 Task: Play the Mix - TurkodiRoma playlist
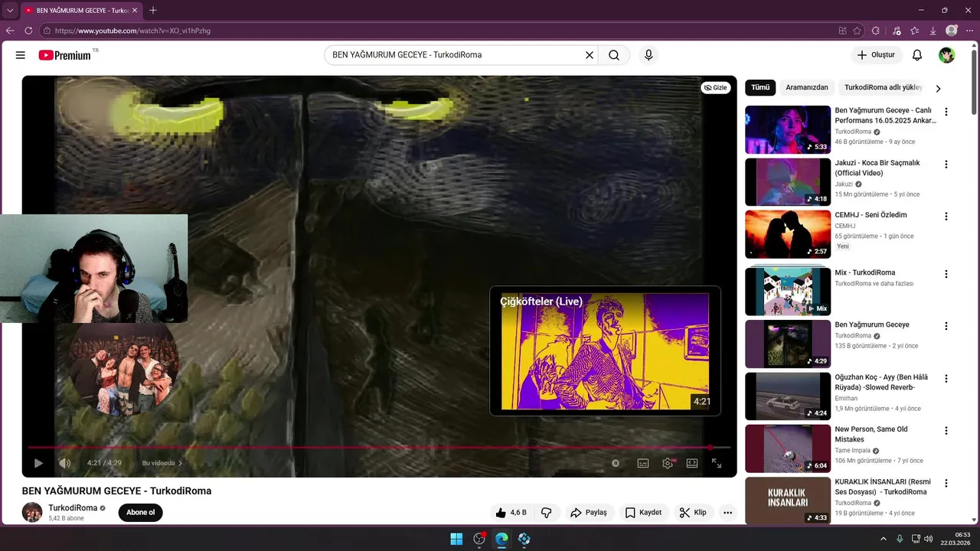(x=788, y=292)
